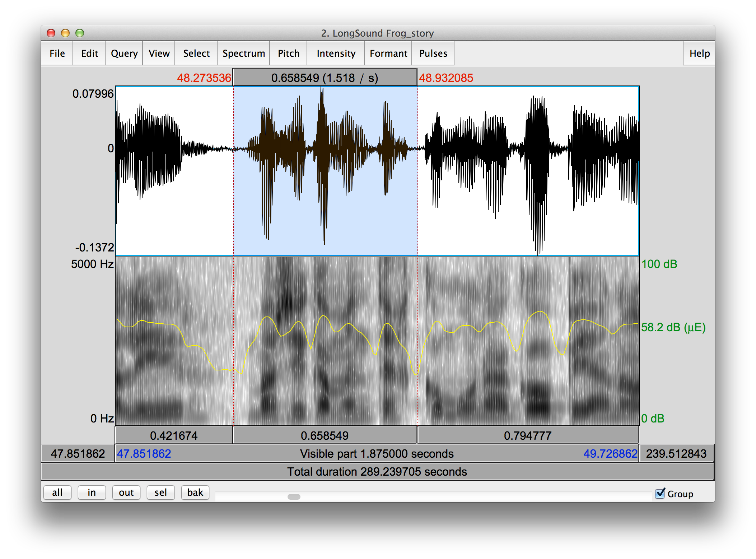Play the Visible part 1.875000 seconds bar
The width and height of the screenshot is (756, 559).
coord(377,453)
